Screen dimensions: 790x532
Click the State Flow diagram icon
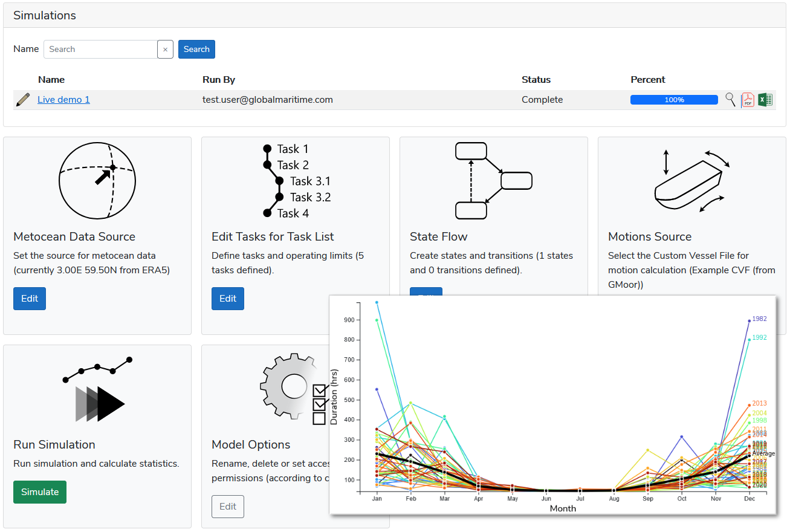[493, 180]
